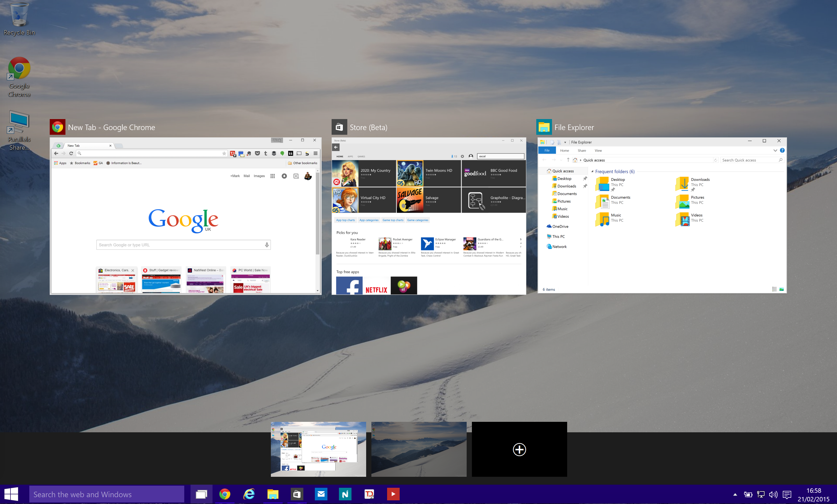Screen dimensions: 837x504
Task: Toggle list view in File Explorer bottom right
Action: pos(774,289)
